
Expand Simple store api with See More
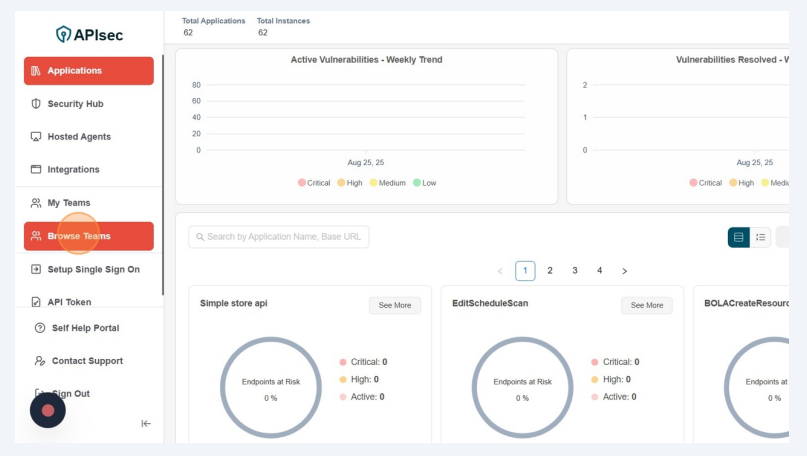click(x=394, y=305)
